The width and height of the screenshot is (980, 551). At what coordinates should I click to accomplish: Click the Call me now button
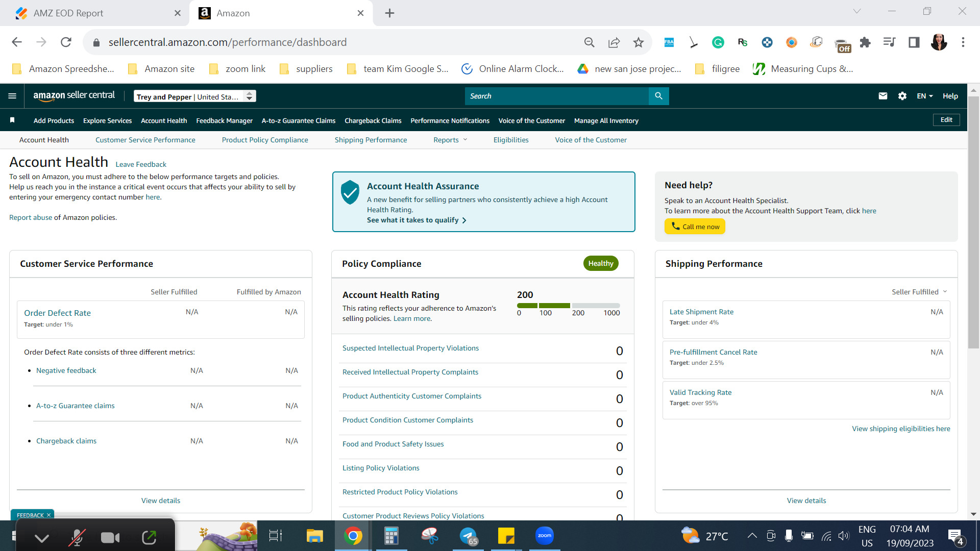point(695,227)
